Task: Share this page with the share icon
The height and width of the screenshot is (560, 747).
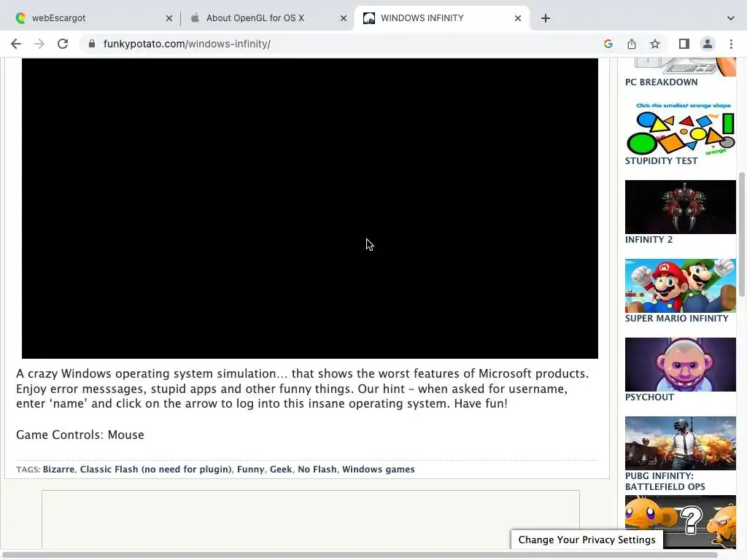Action: [632, 44]
